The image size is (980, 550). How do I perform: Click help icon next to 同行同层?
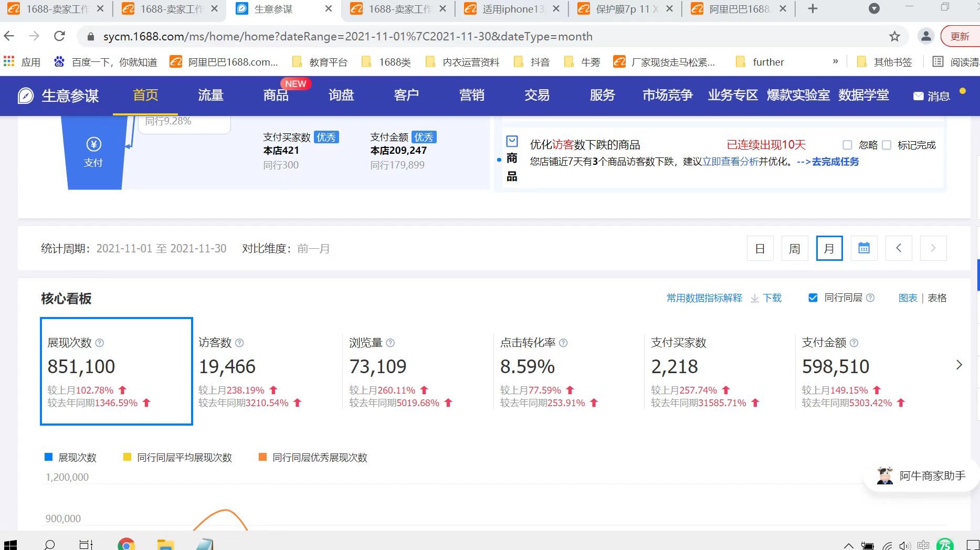click(870, 298)
